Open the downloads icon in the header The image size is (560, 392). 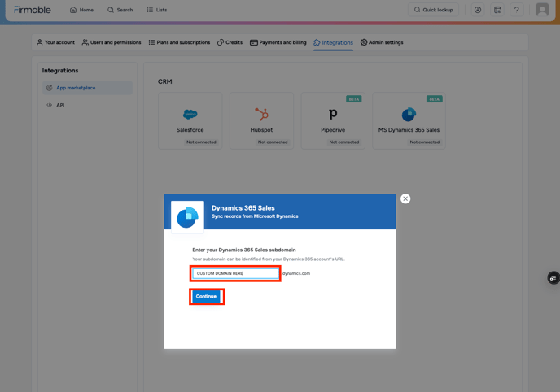(478, 10)
